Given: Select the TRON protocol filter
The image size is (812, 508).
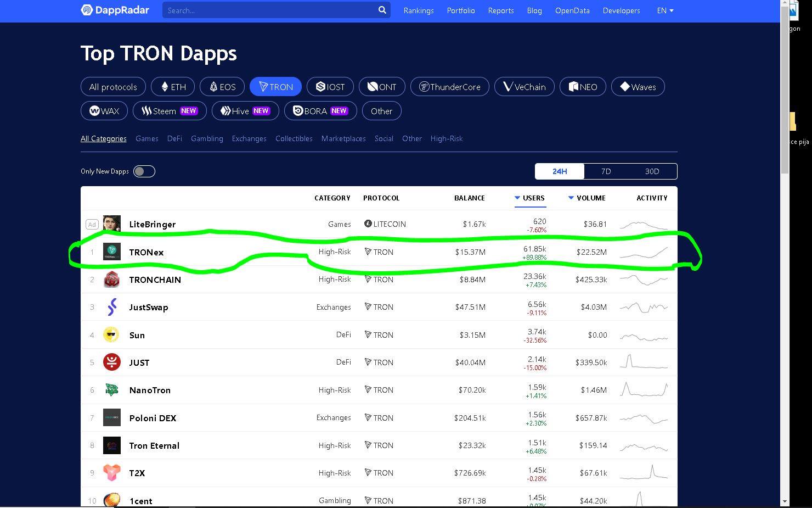Looking at the screenshot, I should point(275,87).
